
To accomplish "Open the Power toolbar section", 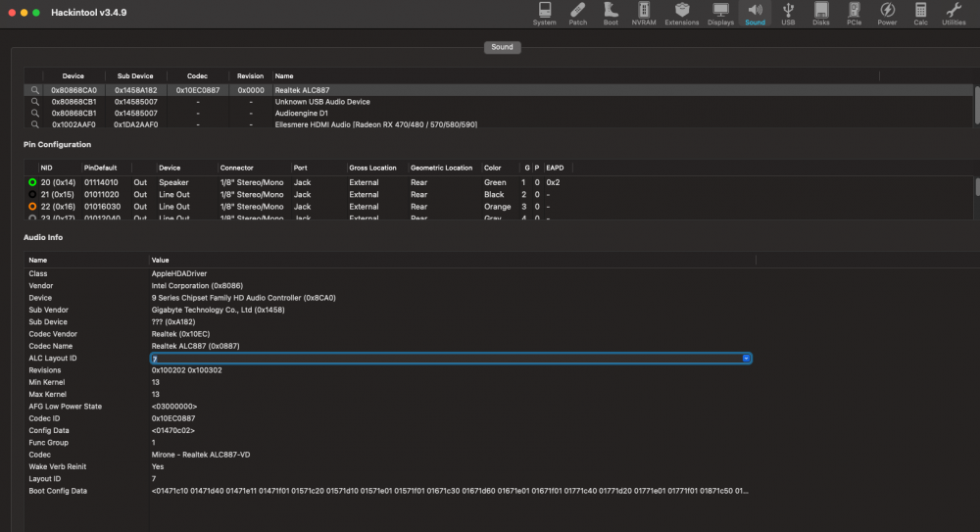I will point(887,14).
